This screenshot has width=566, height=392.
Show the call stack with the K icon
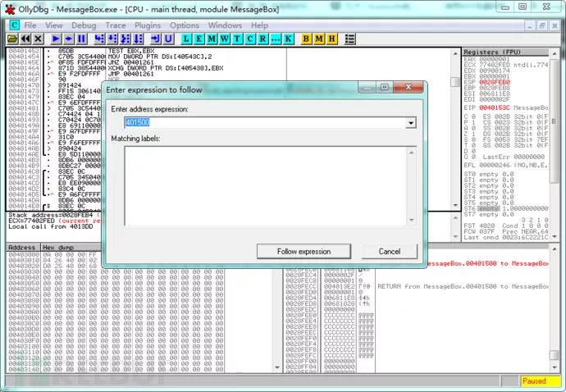(x=289, y=39)
